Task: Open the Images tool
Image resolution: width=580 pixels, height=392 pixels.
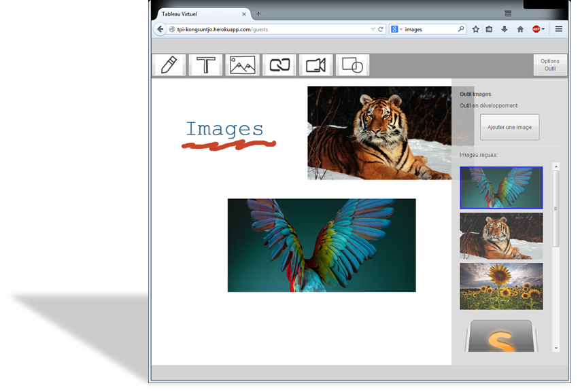Action: [x=243, y=65]
